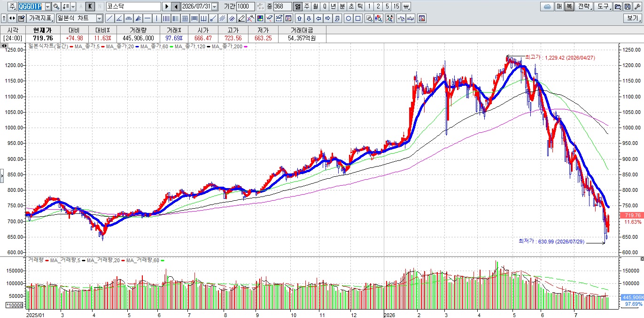Click the vertical arrow icon in toolbar
The height and width of the screenshot is (318, 644).
[4, 18]
